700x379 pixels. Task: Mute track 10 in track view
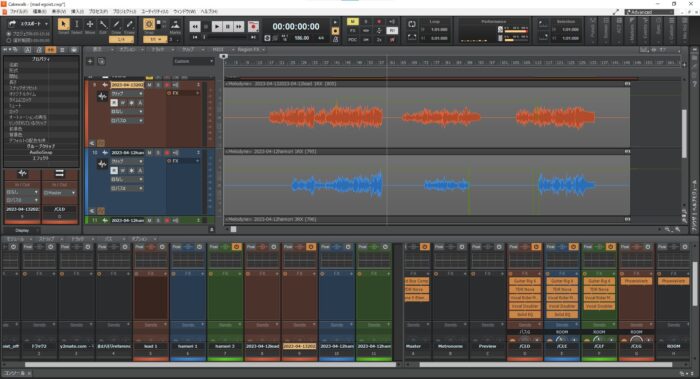(150, 152)
